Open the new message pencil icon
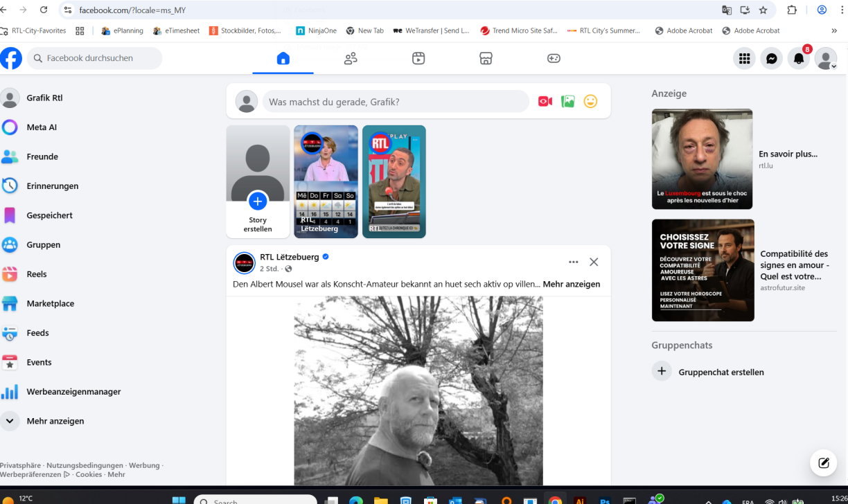 pyautogui.click(x=823, y=462)
